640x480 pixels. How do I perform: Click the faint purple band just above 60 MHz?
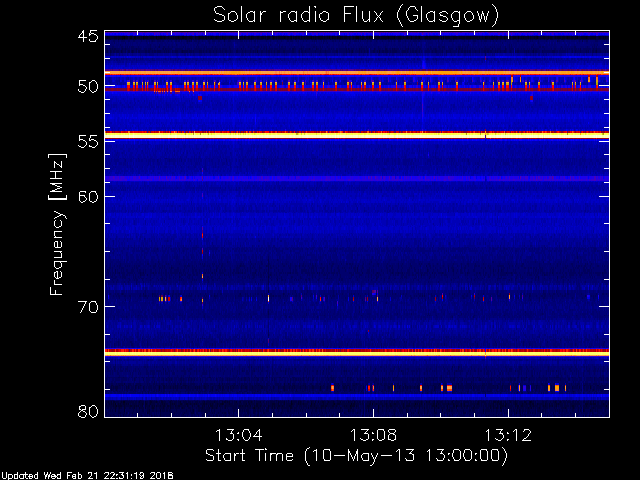[x=357, y=178]
